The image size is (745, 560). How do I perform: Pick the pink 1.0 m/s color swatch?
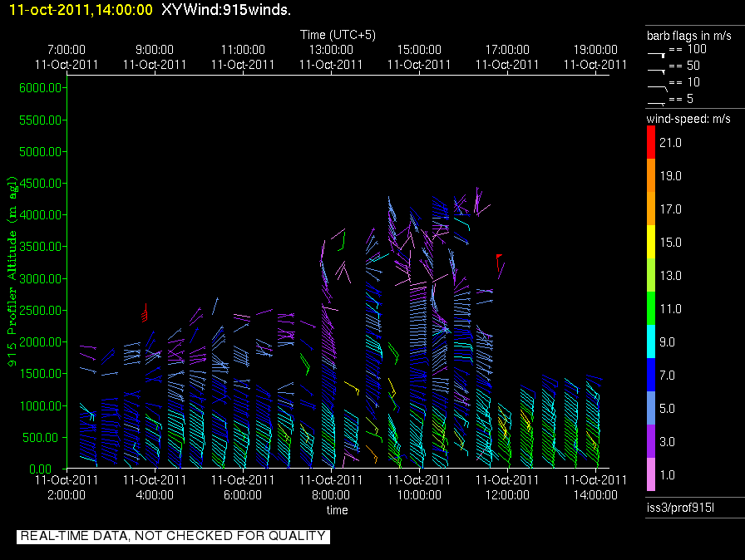[651, 474]
